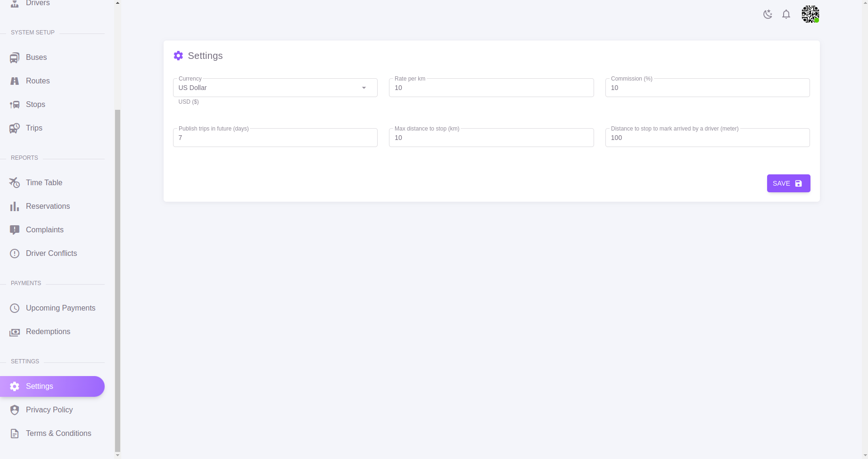This screenshot has width=868, height=459.
Task: Click inside the Rate per km field
Action: (491, 88)
